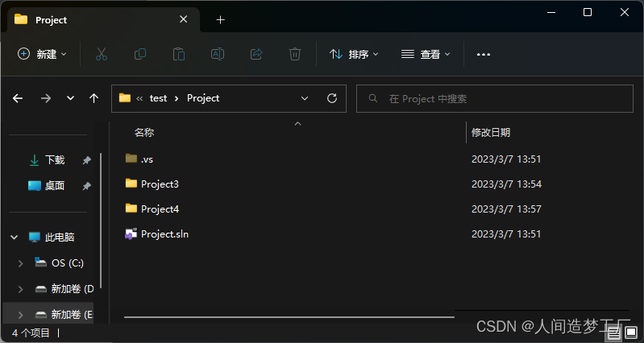644x343 pixels.
Task: Go back with the left arrow
Action: (17, 98)
